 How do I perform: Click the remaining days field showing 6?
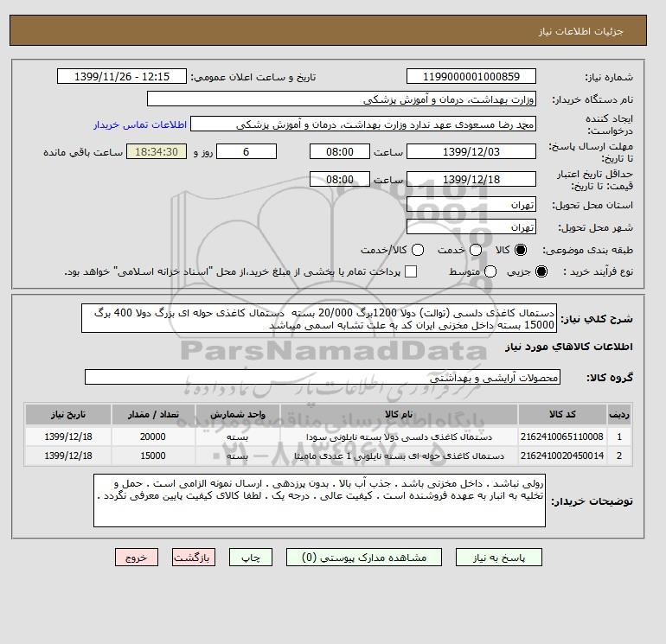[x=247, y=151]
